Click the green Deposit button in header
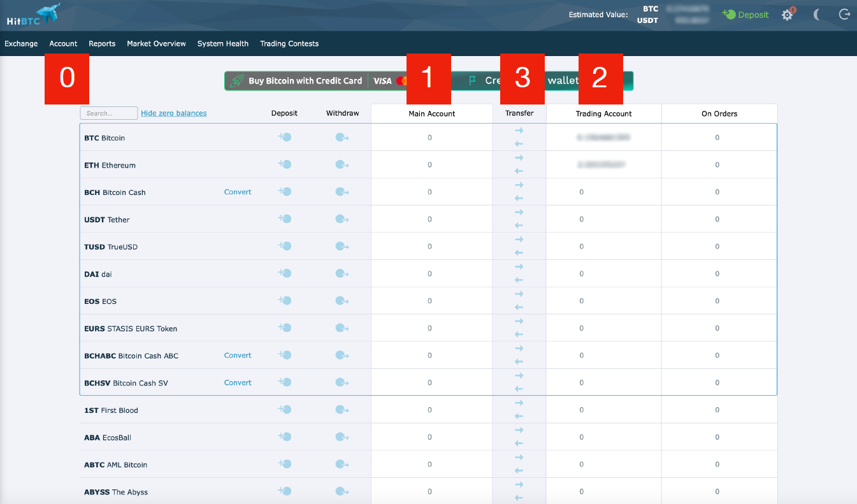Image resolution: width=857 pixels, height=504 pixels. [745, 15]
